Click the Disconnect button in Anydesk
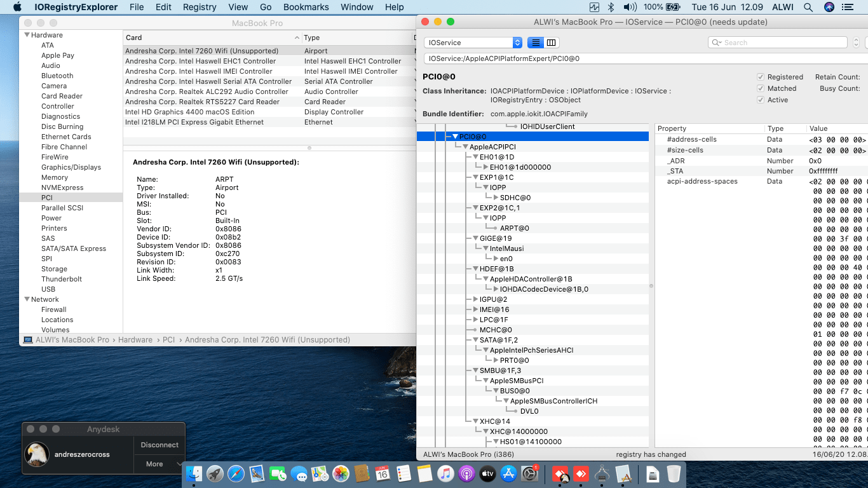 click(159, 445)
